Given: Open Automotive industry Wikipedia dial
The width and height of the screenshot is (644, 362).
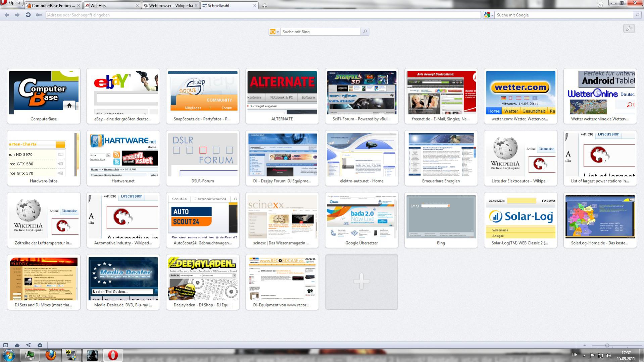Looking at the screenshot, I should click(123, 220).
